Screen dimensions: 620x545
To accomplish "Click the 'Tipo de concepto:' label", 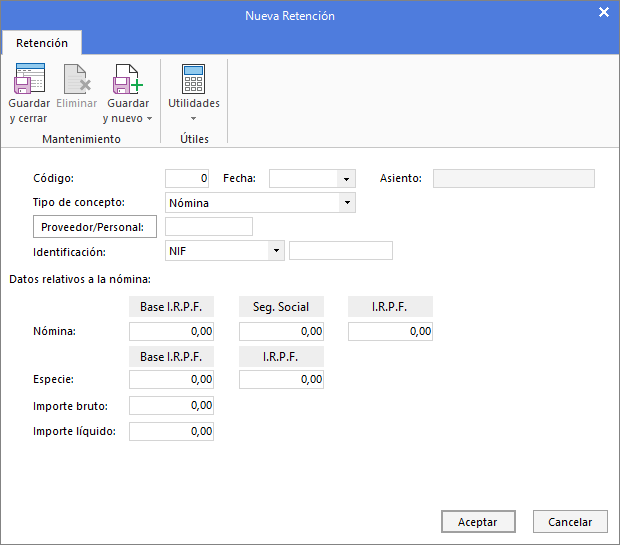I will [x=79, y=202].
